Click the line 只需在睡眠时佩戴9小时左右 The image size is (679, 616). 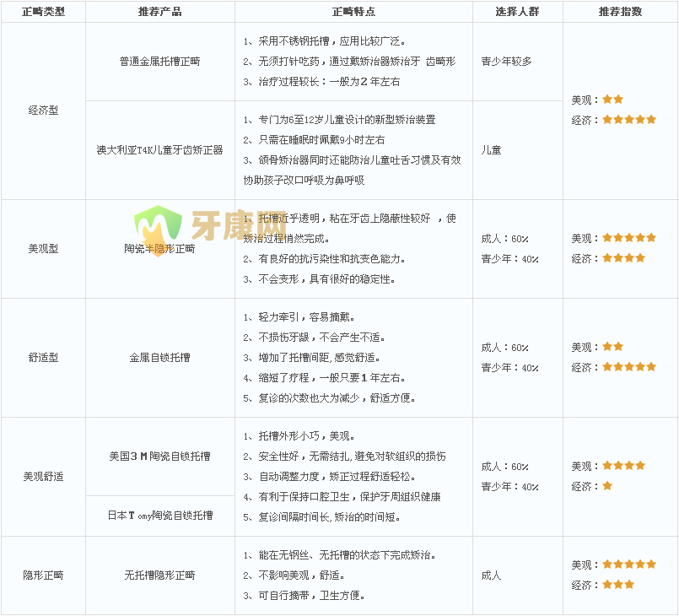click(314, 140)
